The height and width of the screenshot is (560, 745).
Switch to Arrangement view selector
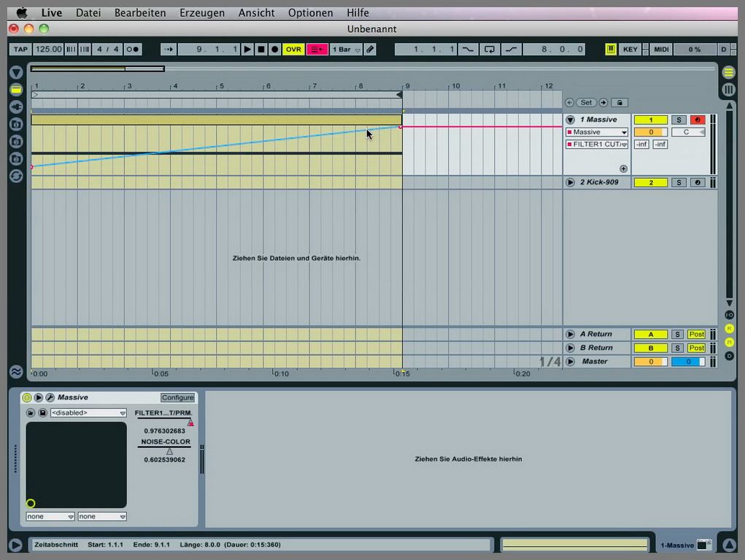point(728,72)
